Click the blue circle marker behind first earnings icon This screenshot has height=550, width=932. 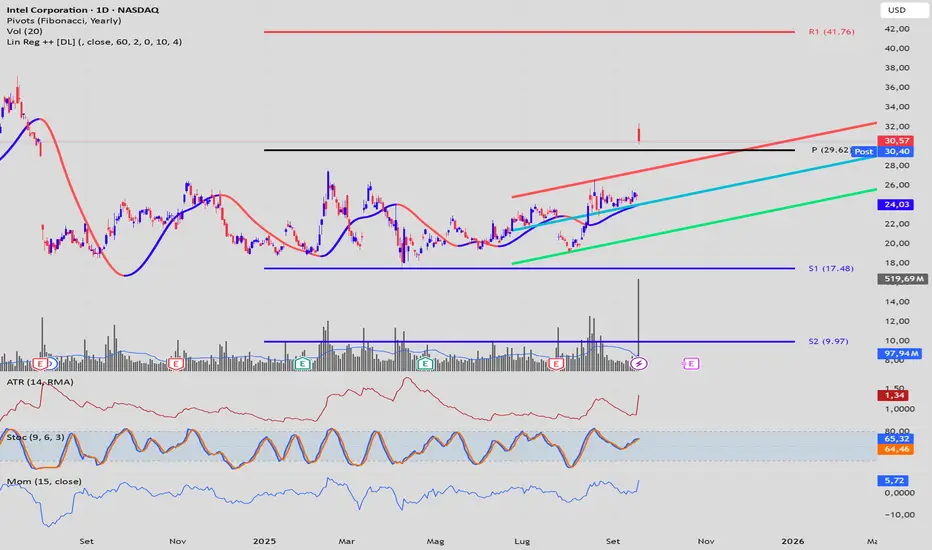52,363
